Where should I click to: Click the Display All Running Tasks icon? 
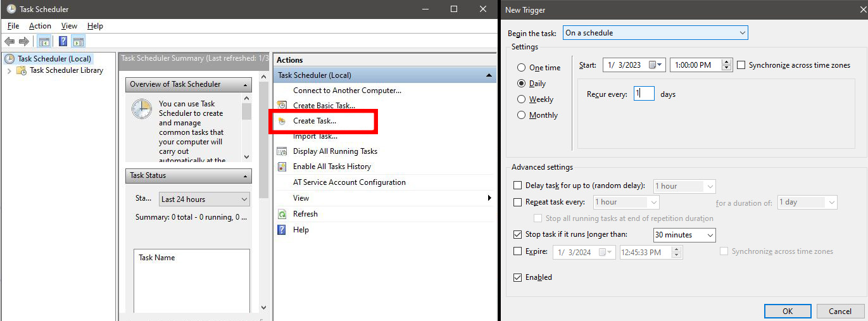tap(282, 151)
